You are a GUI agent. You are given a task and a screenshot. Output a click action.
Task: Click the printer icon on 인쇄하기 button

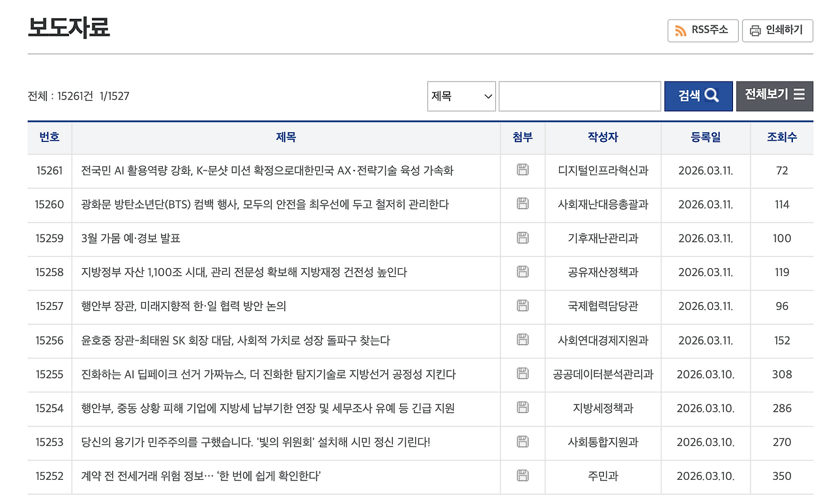(756, 30)
